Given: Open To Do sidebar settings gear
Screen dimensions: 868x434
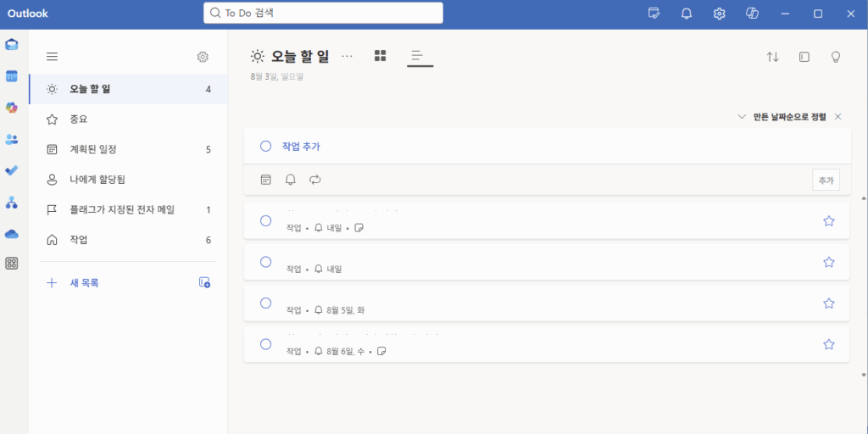Looking at the screenshot, I should pyautogui.click(x=203, y=57).
